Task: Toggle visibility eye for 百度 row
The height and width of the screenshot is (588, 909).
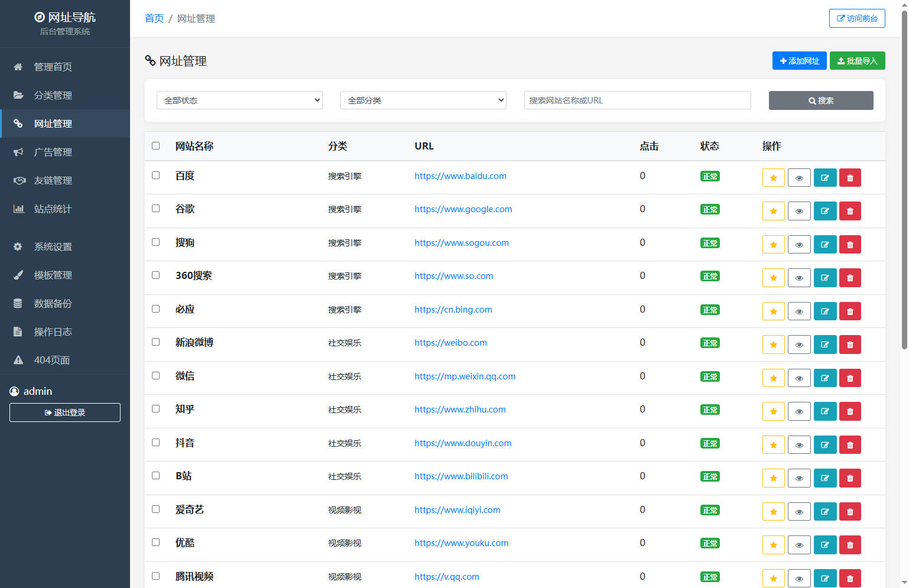Action: pos(799,178)
